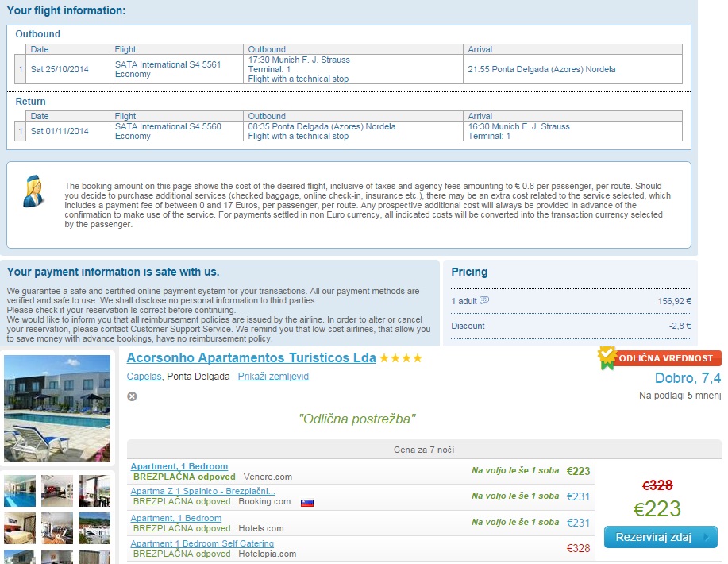Open the Capelas location link
This screenshot has width=728, height=564.
(144, 377)
